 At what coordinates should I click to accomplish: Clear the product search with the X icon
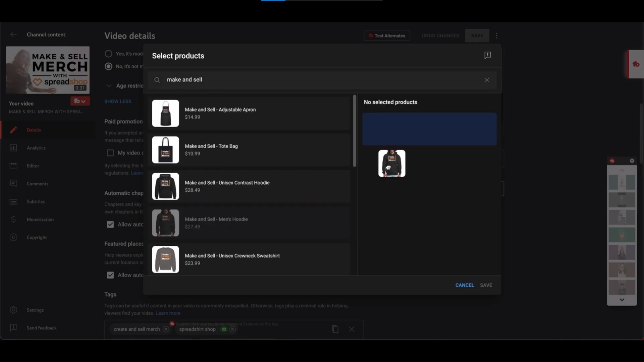pyautogui.click(x=487, y=80)
